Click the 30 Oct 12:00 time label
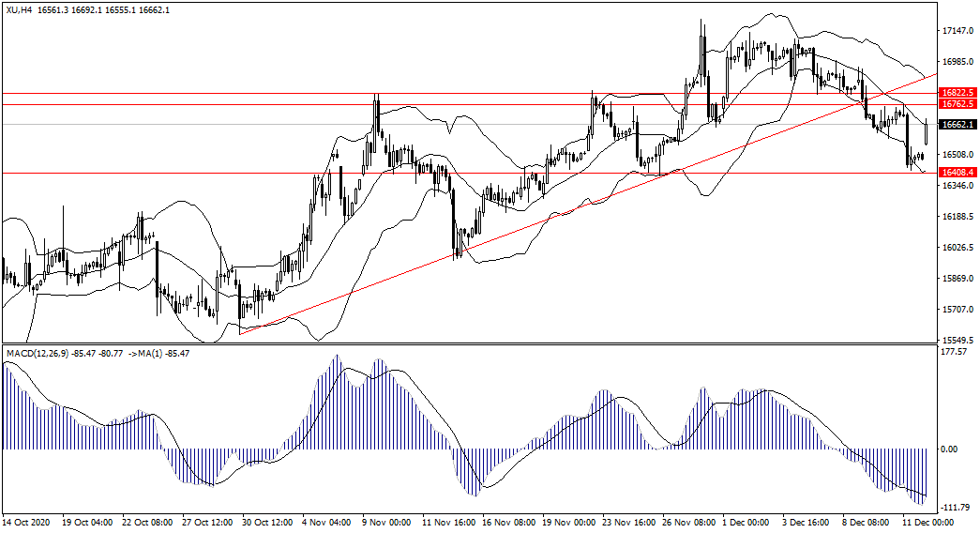 pos(268,521)
